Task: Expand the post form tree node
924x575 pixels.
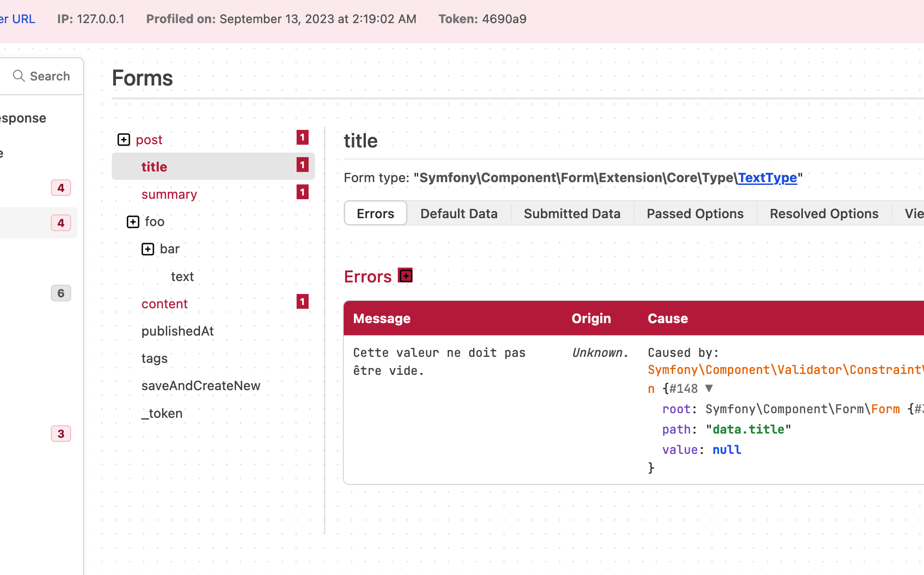Action: pyautogui.click(x=124, y=140)
